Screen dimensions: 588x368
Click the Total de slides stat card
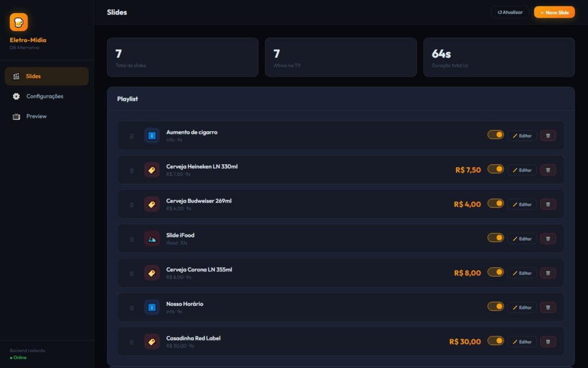pos(183,57)
